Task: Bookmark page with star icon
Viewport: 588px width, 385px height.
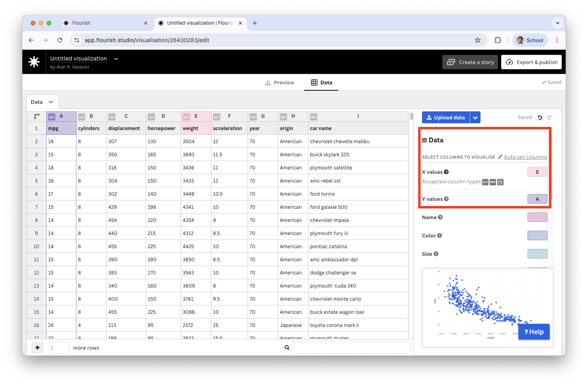Action: pyautogui.click(x=478, y=40)
